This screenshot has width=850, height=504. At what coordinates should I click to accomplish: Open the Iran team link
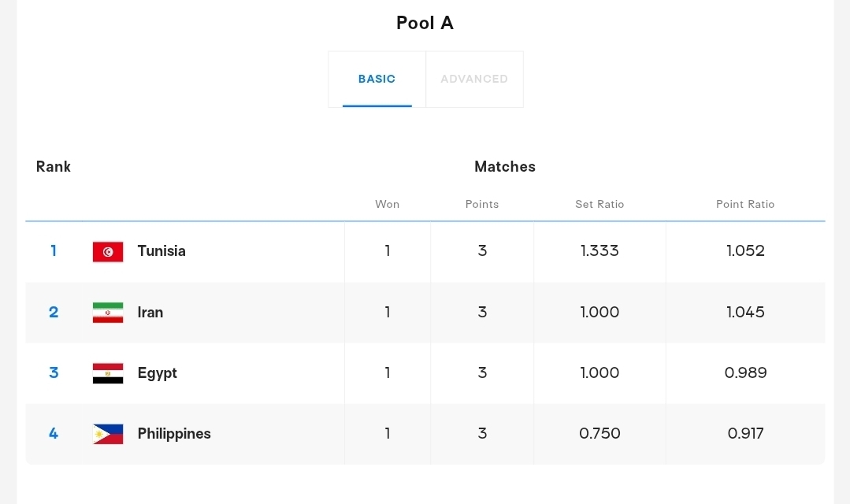click(150, 313)
